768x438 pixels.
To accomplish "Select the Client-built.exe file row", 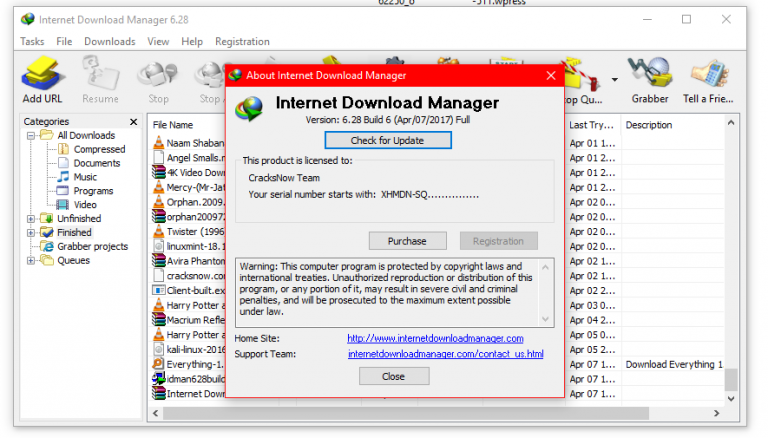I will pyautogui.click(x=189, y=291).
